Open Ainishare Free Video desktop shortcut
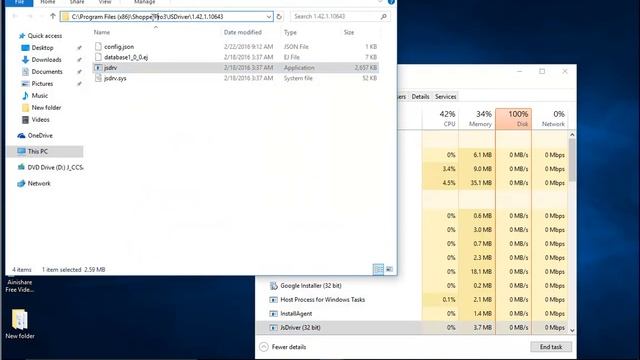640x360 pixels. [20, 285]
